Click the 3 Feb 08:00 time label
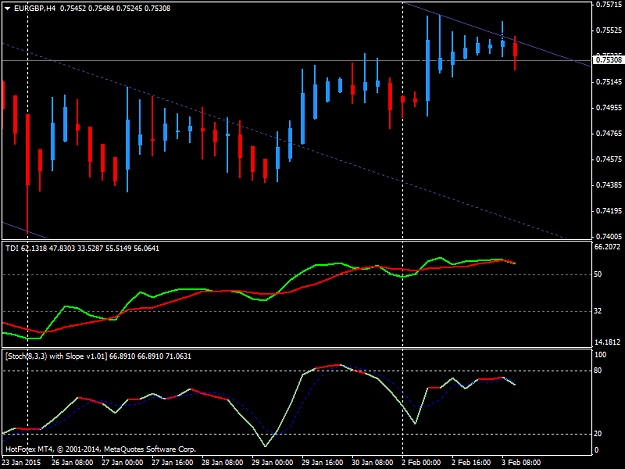The height and width of the screenshot is (469, 625). pos(521,462)
